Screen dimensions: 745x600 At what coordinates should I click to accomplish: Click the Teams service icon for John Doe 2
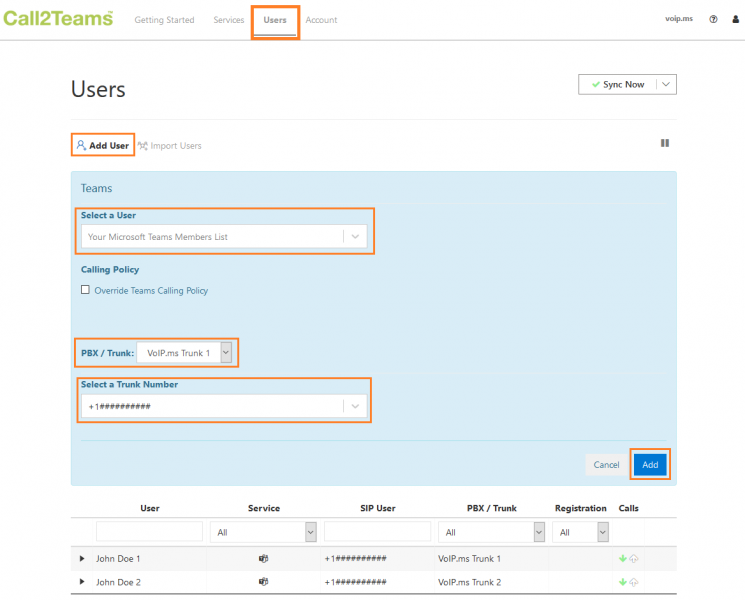tap(263, 581)
